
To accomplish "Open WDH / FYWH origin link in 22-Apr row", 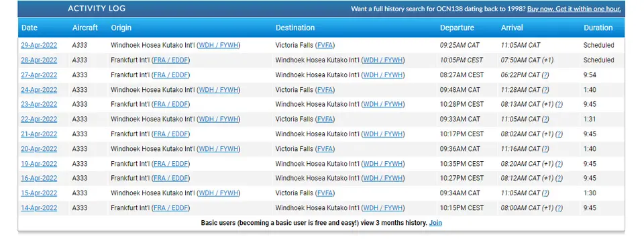I will coord(219,119).
